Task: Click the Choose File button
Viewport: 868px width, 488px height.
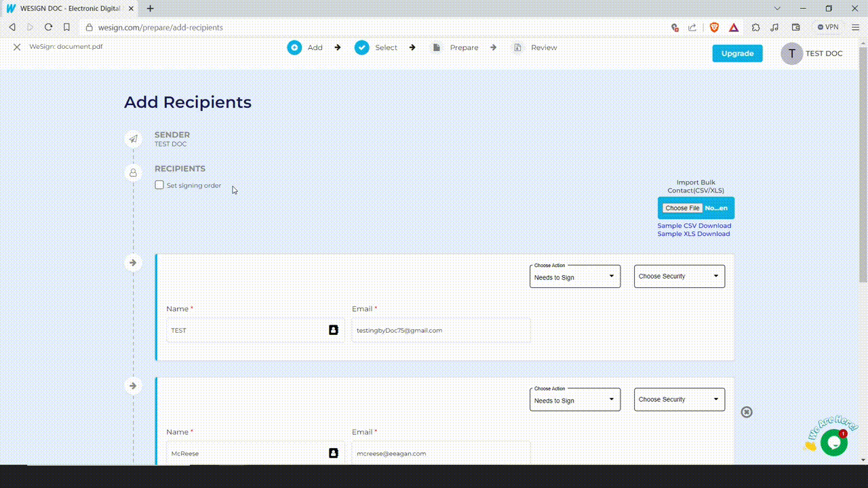Action: click(682, 208)
